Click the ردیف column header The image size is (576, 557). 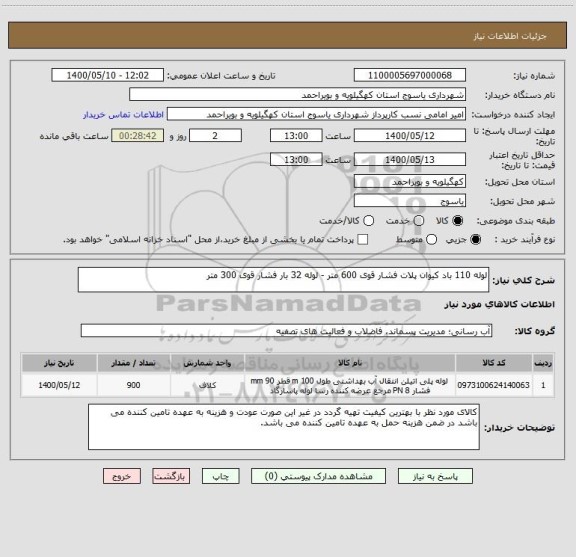pos(543,363)
